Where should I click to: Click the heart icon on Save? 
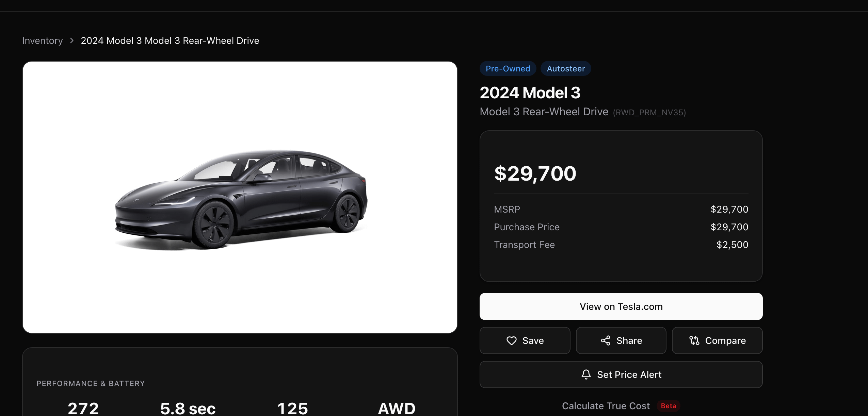coord(511,340)
